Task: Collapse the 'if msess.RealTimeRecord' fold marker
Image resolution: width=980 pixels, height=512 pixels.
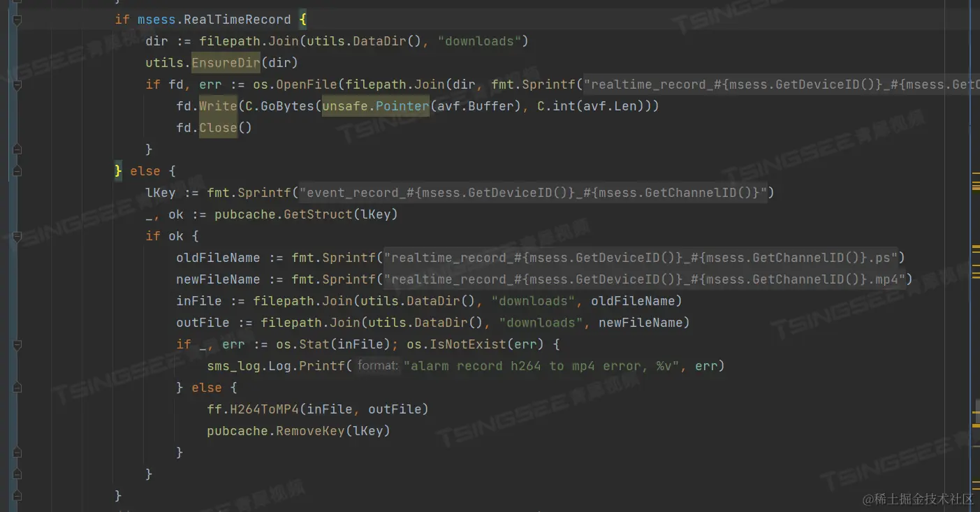Action: [17, 20]
